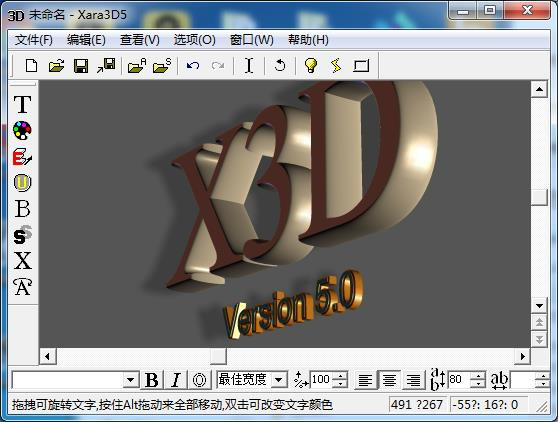Increase the 80 line spacing value
This screenshot has width=558, height=422.
click(478, 376)
